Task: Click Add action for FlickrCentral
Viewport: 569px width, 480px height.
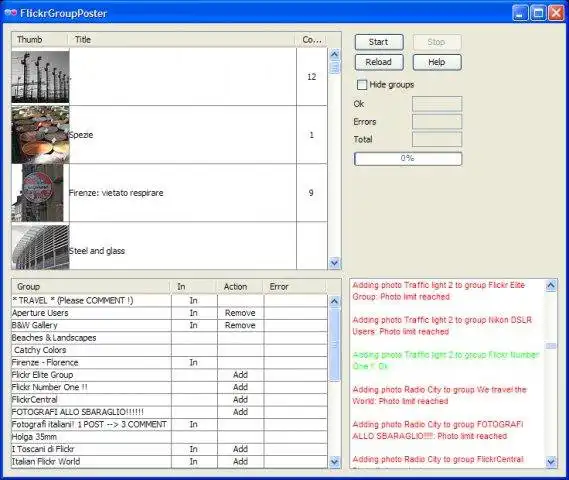Action: pyautogui.click(x=240, y=399)
